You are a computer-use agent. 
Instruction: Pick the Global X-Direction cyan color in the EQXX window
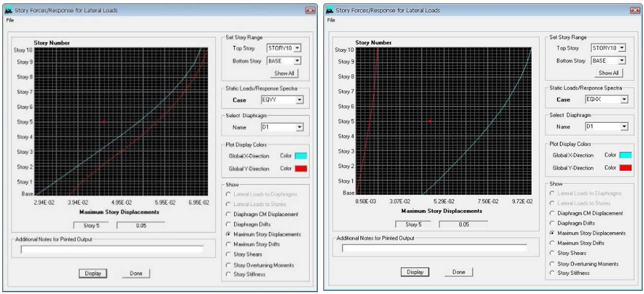click(626, 155)
